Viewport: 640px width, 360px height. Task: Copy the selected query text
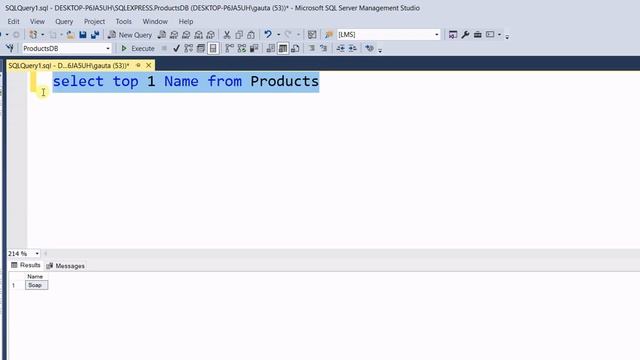click(x=239, y=35)
